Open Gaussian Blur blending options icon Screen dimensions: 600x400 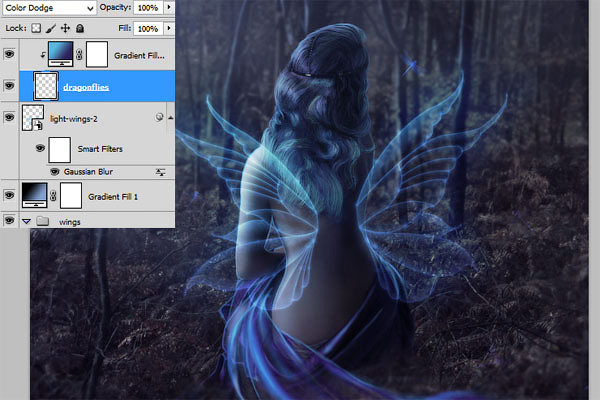click(161, 172)
